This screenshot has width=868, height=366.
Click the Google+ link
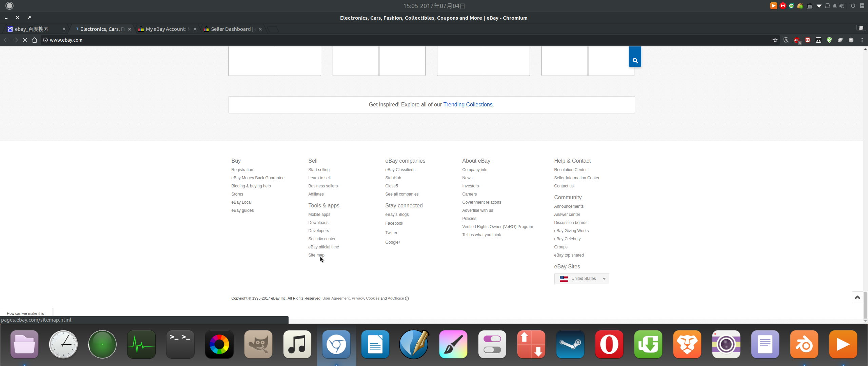pos(393,242)
